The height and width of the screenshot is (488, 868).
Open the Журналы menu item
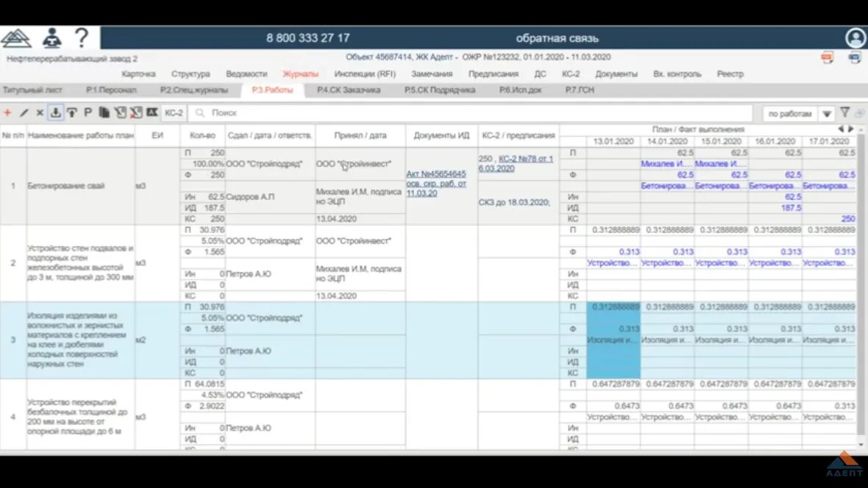[x=301, y=73]
